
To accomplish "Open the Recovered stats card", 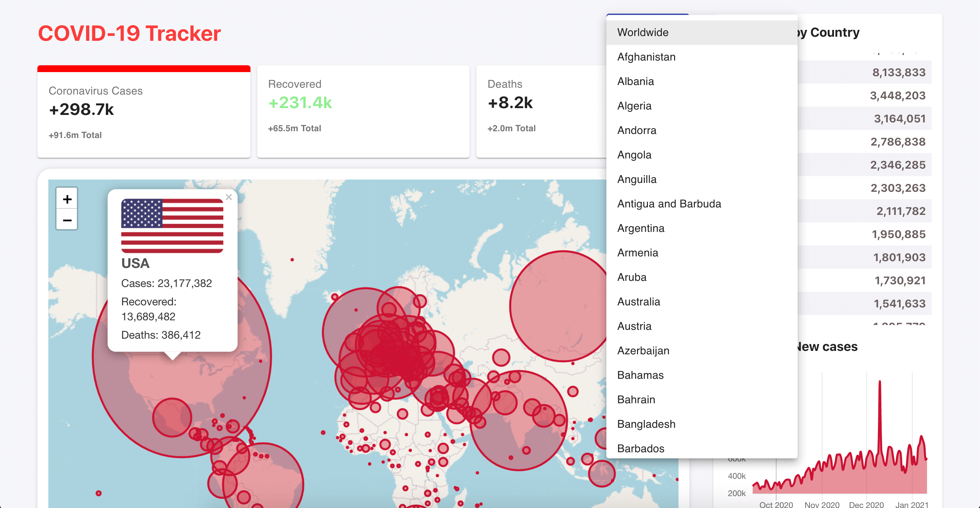I will [x=363, y=112].
